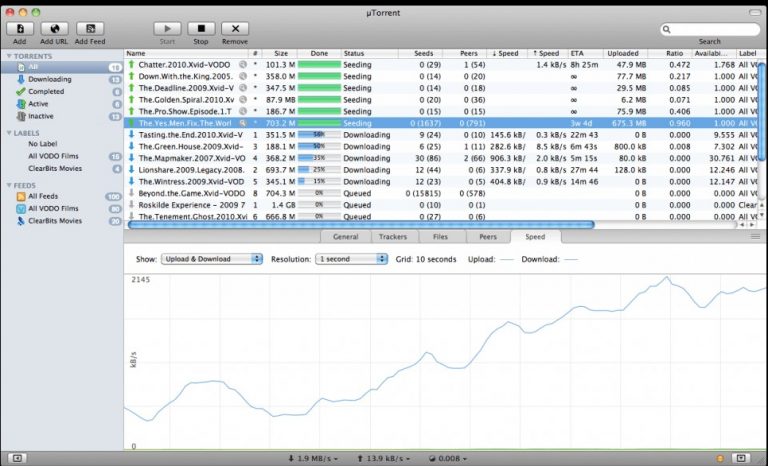Select The.Green.House.2009 torrent row

tap(441, 147)
